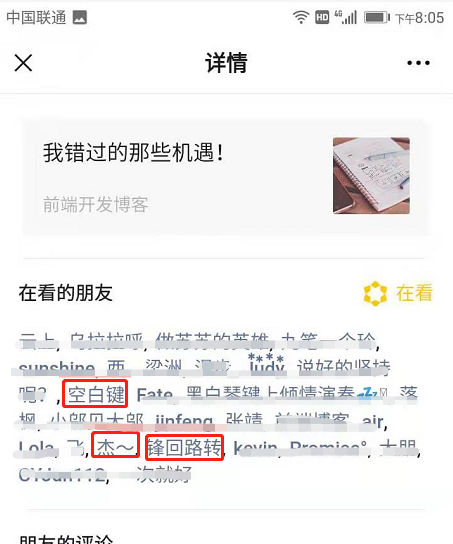Tap the battery icon in status bar

click(377, 17)
